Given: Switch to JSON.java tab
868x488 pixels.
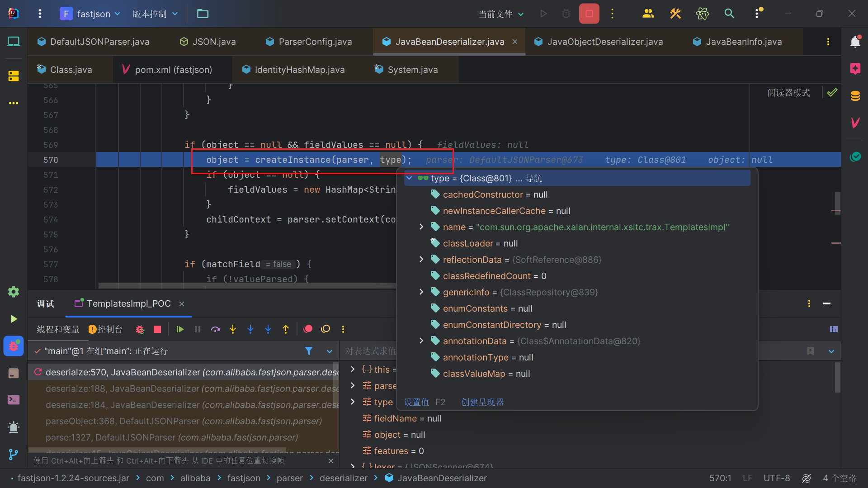Looking at the screenshot, I should (x=208, y=42).
